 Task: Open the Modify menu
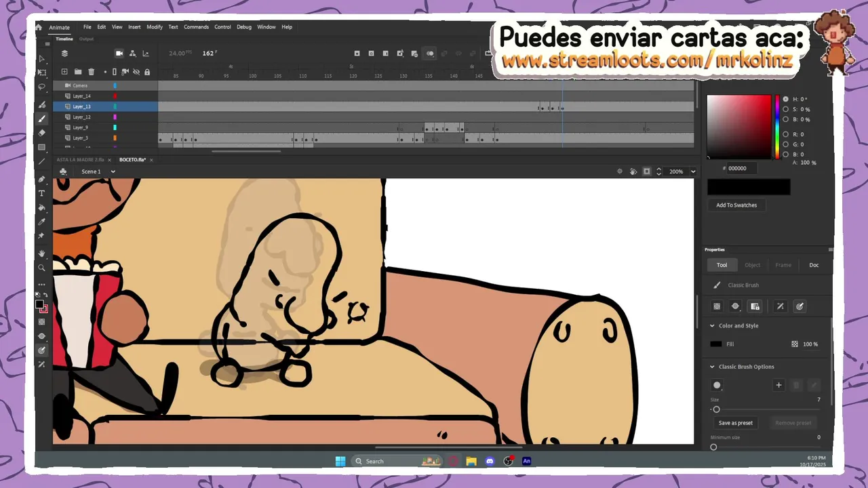click(155, 27)
